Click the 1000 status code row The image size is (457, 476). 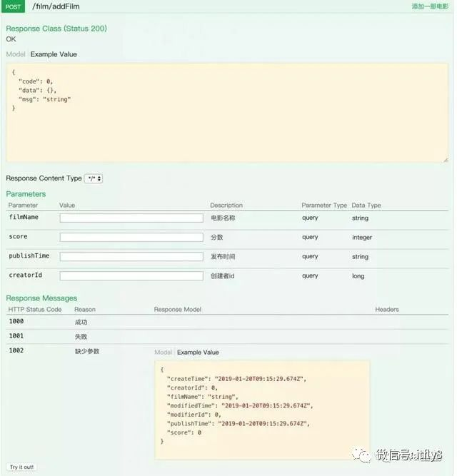[x=227, y=322]
